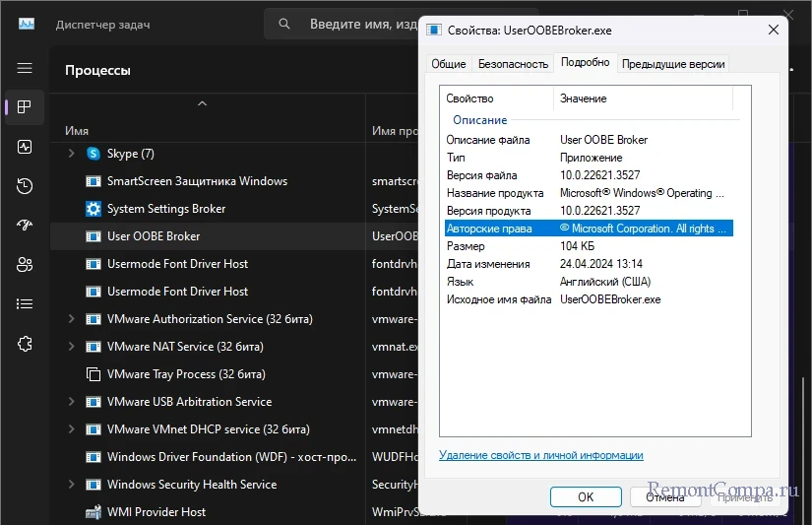This screenshot has height=525, width=812.
Task: Select the first Usermode Font Driver Host process
Action: pos(177,264)
